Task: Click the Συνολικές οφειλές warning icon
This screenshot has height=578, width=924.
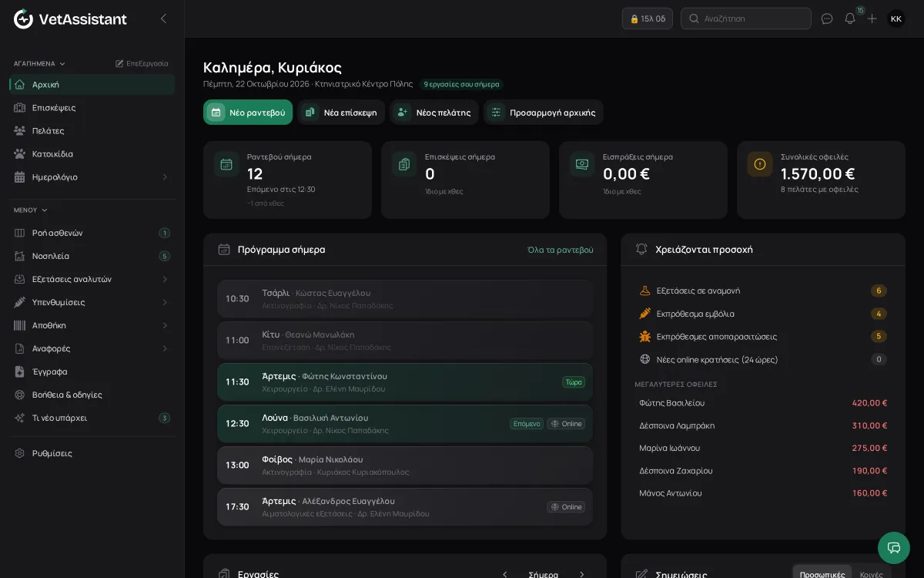Action: click(760, 164)
